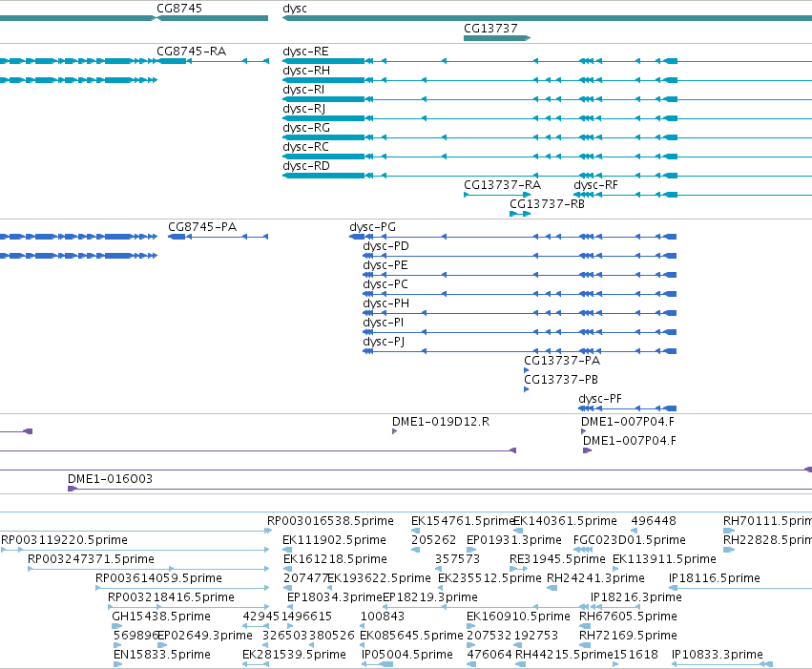Select the 205262 feature label
812x669 pixels.
[433, 540]
